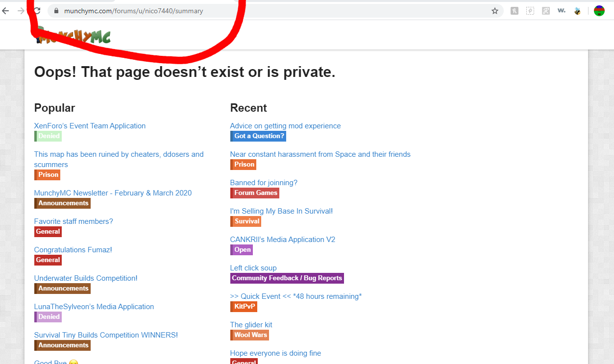Click the MunchyMC logo
This screenshot has width=614, height=364.
tap(74, 37)
